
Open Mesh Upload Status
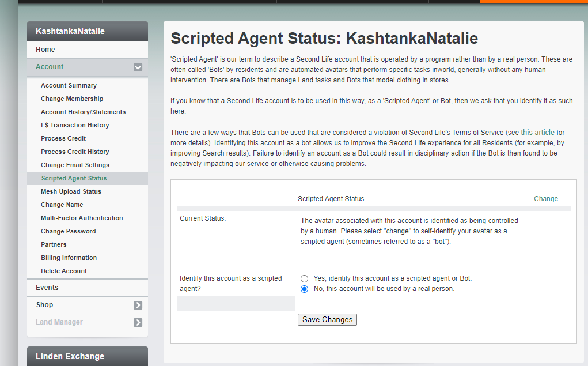71,191
